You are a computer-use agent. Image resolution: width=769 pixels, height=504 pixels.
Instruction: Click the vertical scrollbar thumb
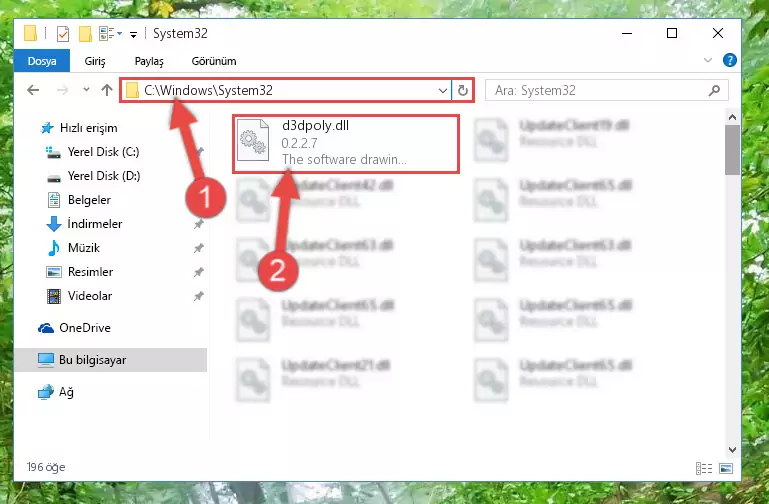click(732, 150)
